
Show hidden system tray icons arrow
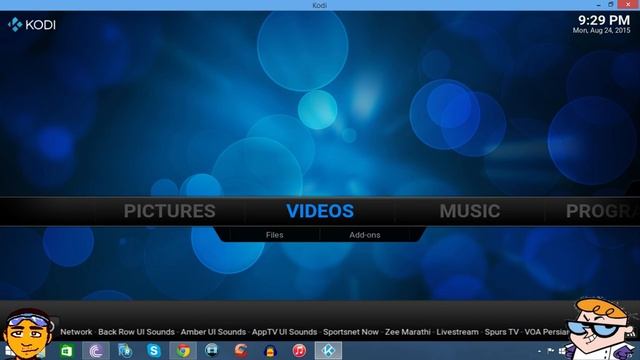coord(540,351)
